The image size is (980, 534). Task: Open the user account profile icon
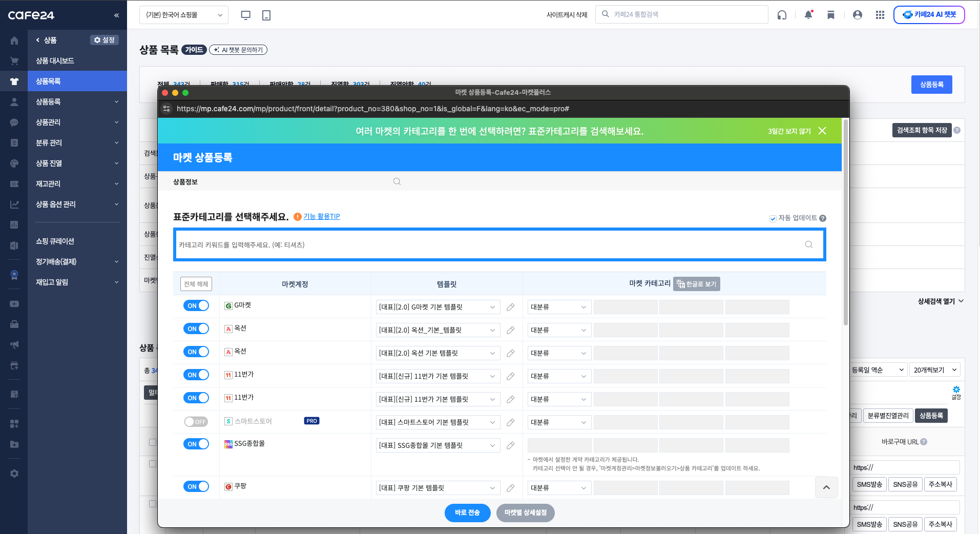(858, 15)
